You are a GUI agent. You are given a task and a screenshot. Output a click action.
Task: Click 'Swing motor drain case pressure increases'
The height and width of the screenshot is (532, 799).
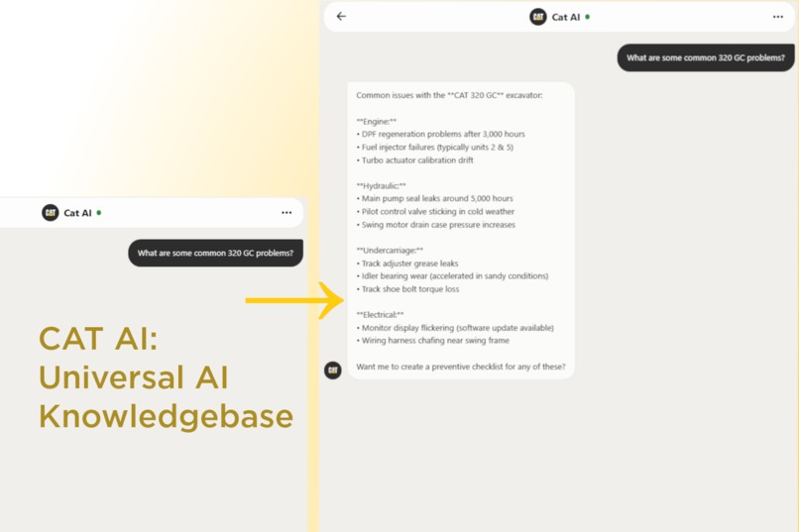click(435, 225)
